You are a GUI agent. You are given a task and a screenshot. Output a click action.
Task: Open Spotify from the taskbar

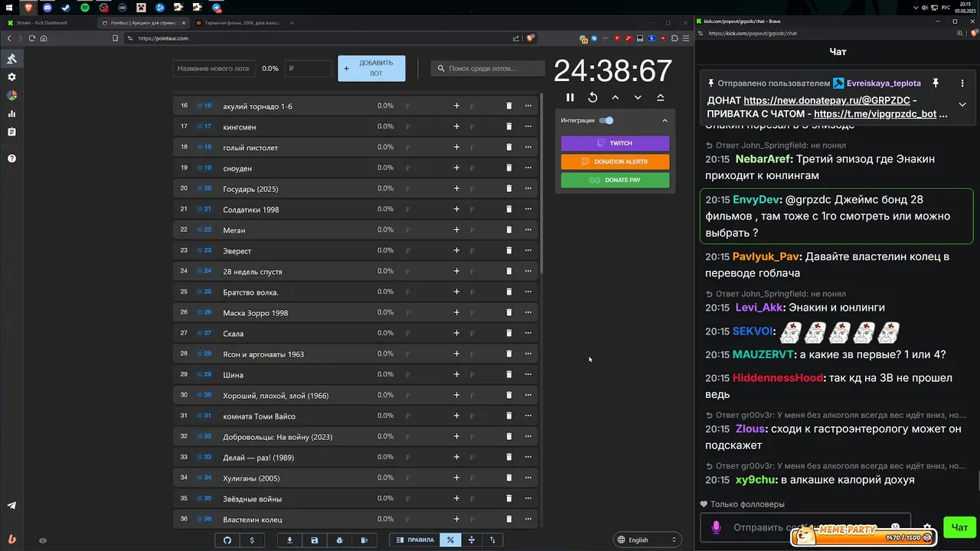[85, 7]
